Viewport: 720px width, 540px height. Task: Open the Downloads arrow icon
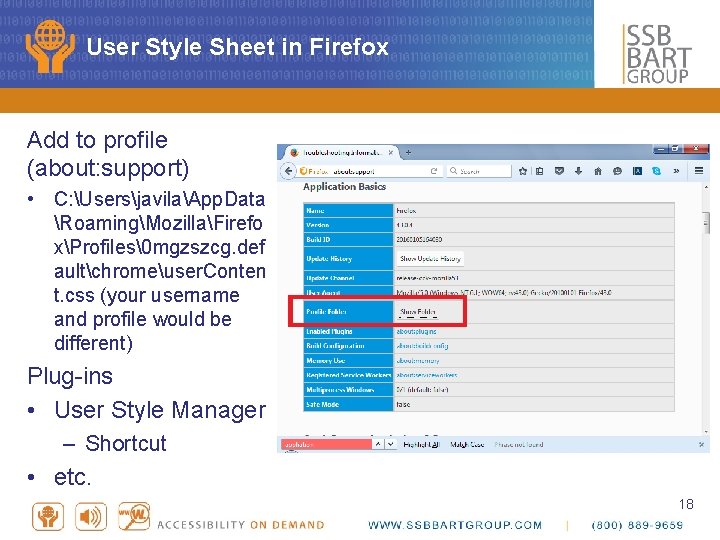point(578,171)
